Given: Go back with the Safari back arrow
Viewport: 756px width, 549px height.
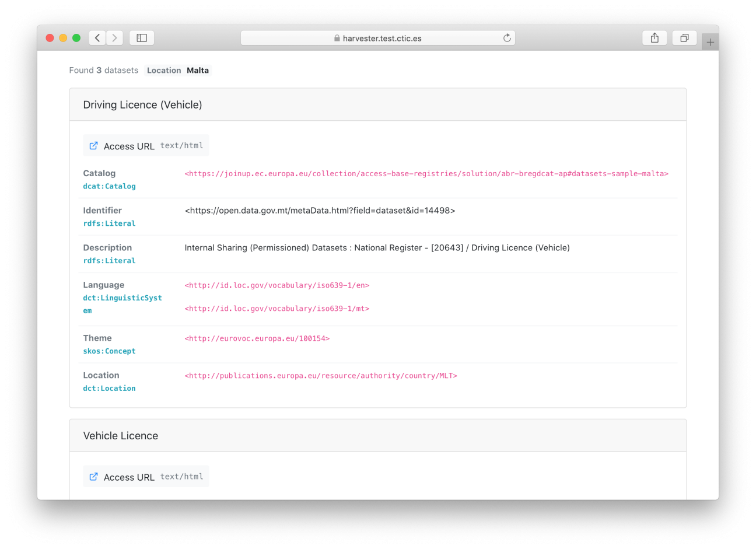Looking at the screenshot, I should click(97, 38).
